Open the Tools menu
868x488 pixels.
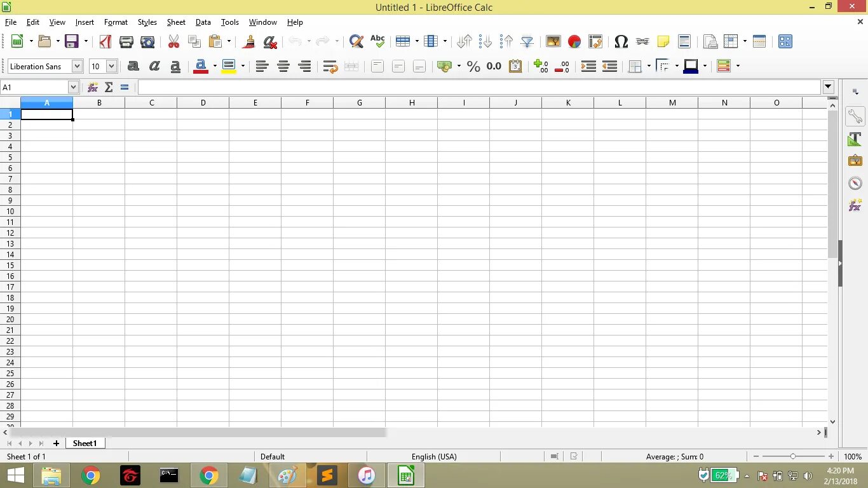[x=230, y=22]
